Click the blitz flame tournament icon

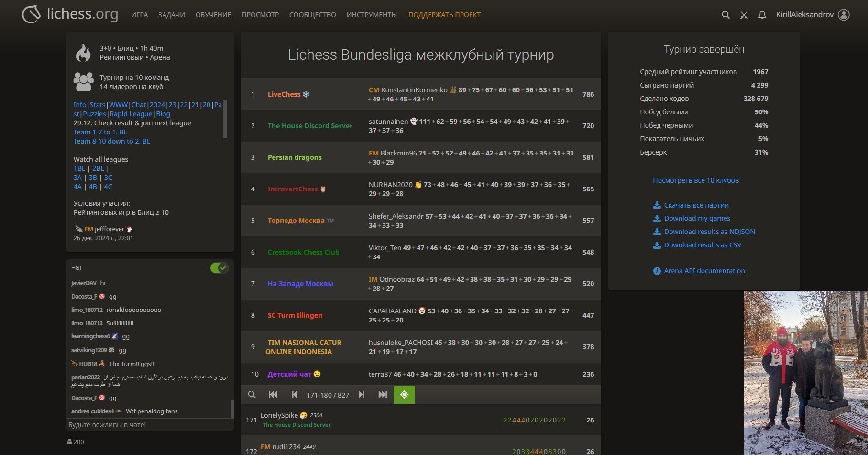(x=83, y=53)
